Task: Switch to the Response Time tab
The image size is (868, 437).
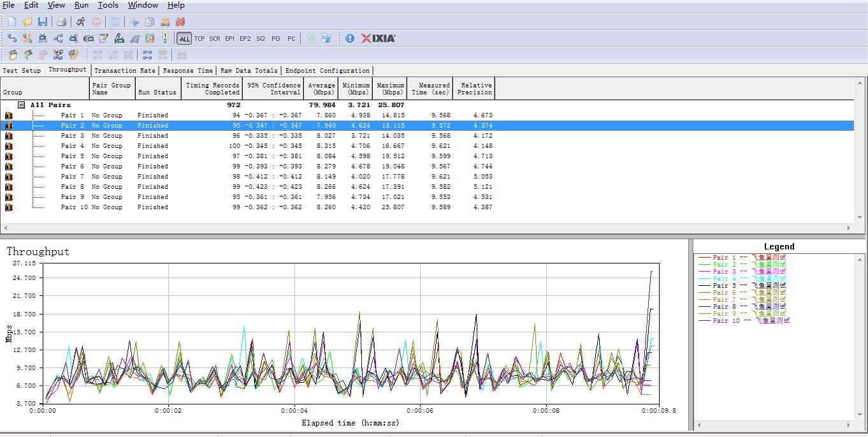Action: (187, 70)
